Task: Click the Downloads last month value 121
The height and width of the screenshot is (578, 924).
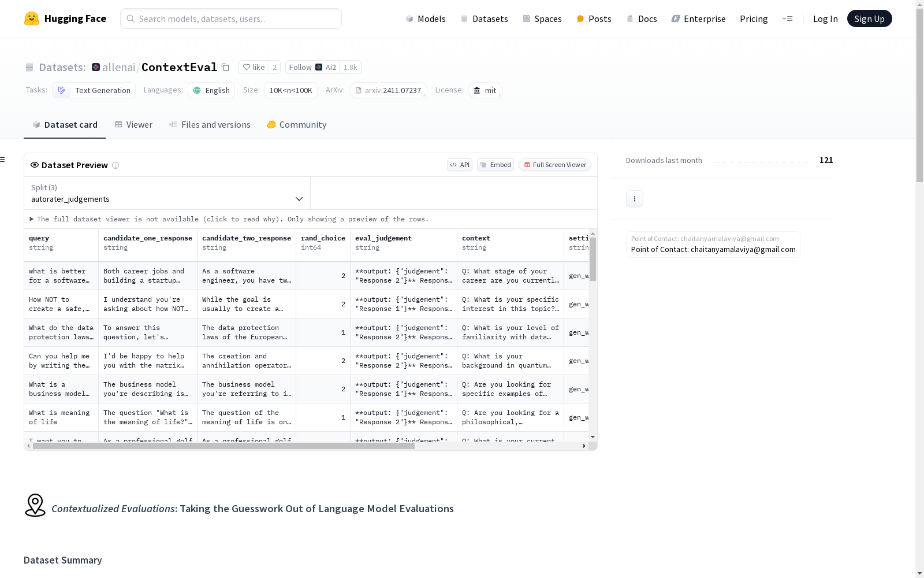Action: coord(826,160)
